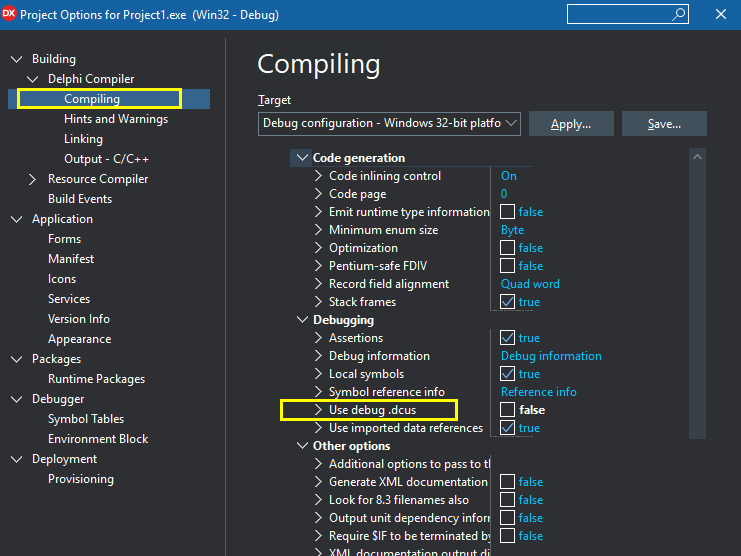
Task: Collapse the Code generation section
Action: (x=302, y=158)
